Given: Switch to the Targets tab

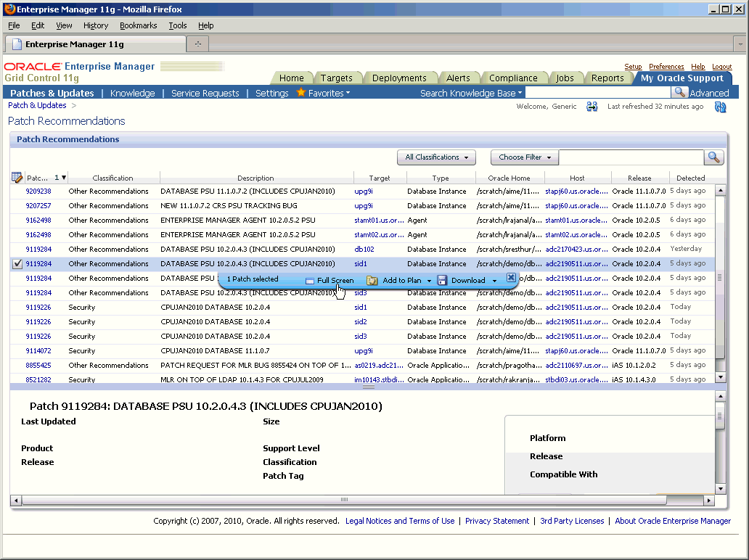Looking at the screenshot, I should pos(336,78).
